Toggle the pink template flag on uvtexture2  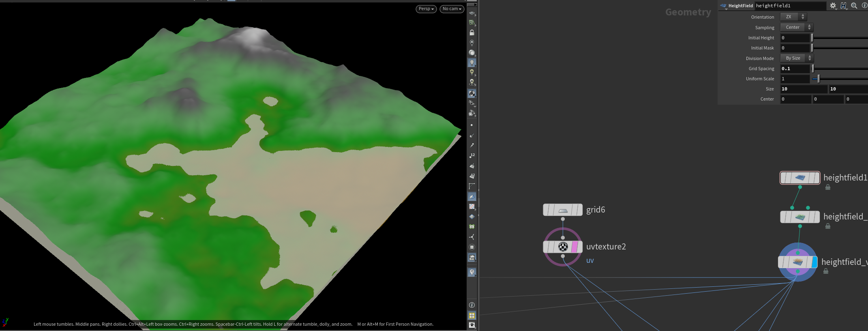(x=574, y=247)
